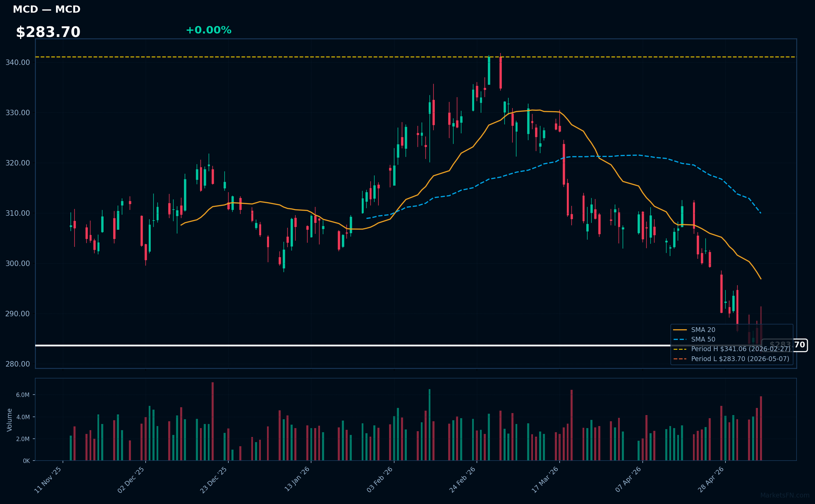This screenshot has width=815, height=504.
Task: Click the 290.00 price axis label
Action: (18, 314)
